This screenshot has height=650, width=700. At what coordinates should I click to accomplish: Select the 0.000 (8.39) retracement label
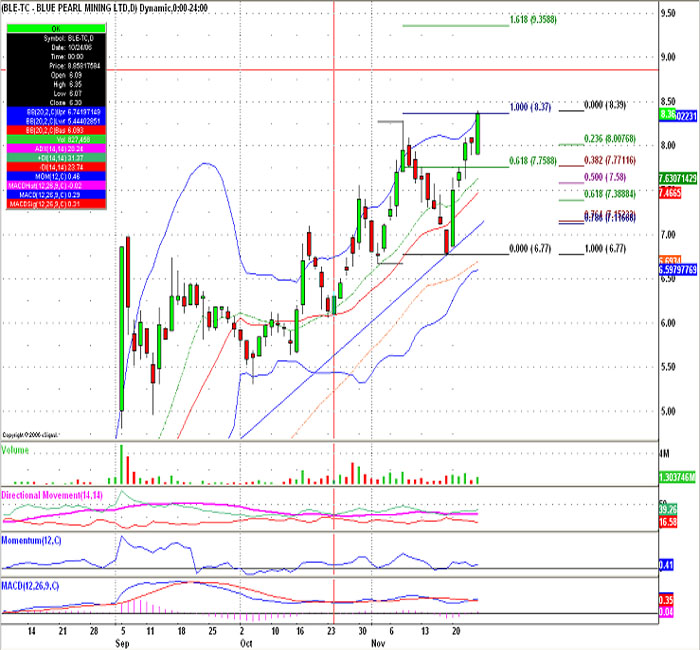605,105
